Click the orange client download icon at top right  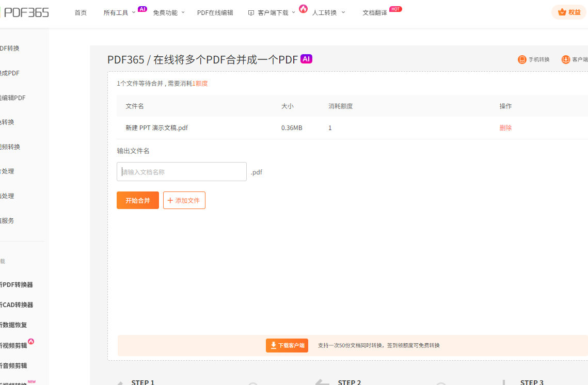tap(565, 59)
